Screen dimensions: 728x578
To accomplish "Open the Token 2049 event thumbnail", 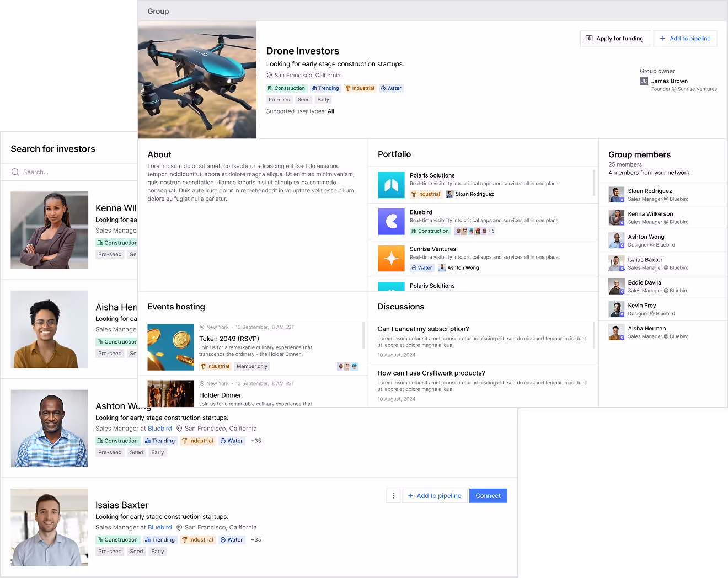I will 171,347.
